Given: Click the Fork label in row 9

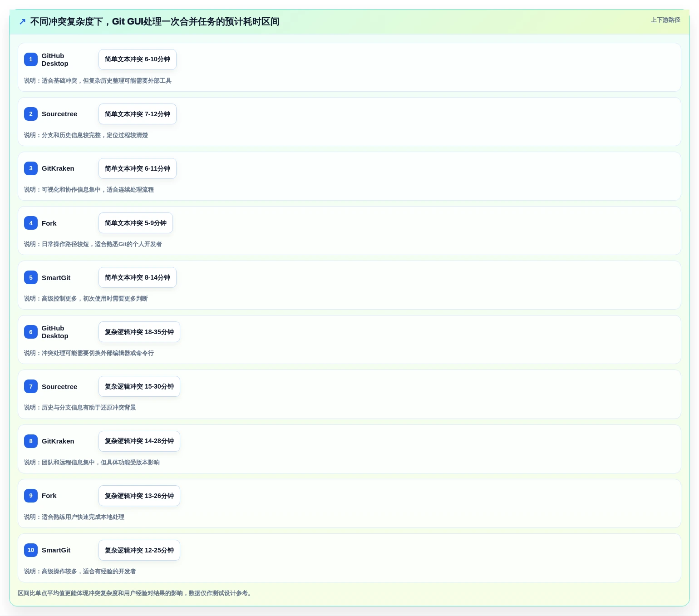Looking at the screenshot, I should click(x=49, y=496).
